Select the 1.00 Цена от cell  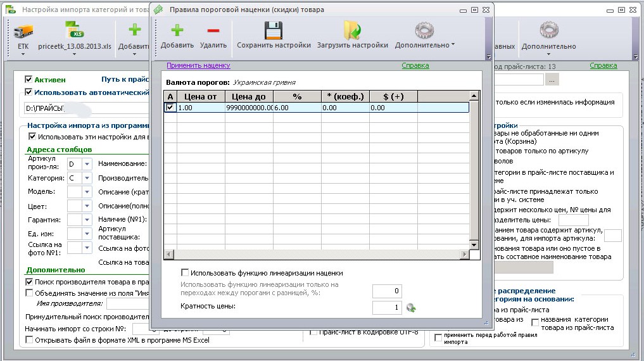tap(201, 108)
